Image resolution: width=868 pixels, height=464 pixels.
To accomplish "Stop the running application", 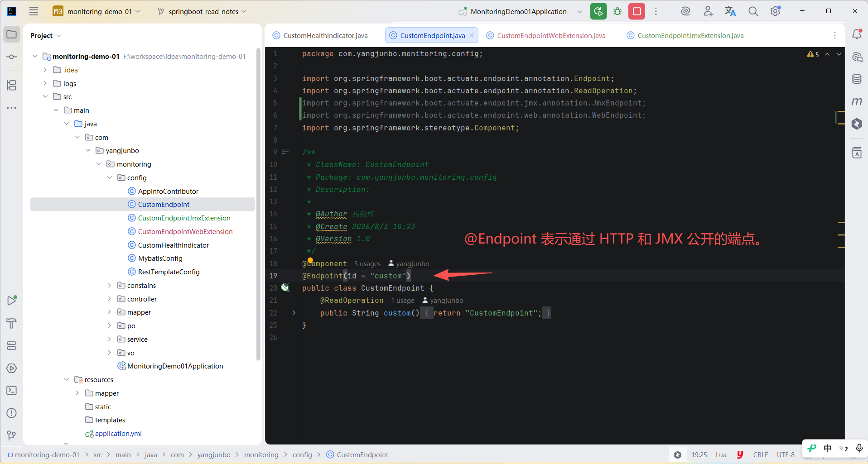I will click(637, 11).
